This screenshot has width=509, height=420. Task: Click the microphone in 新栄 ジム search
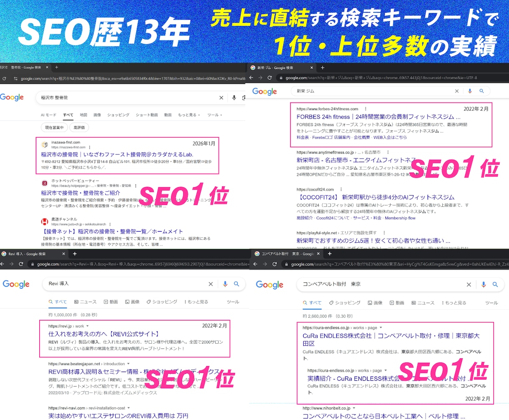[470, 91]
